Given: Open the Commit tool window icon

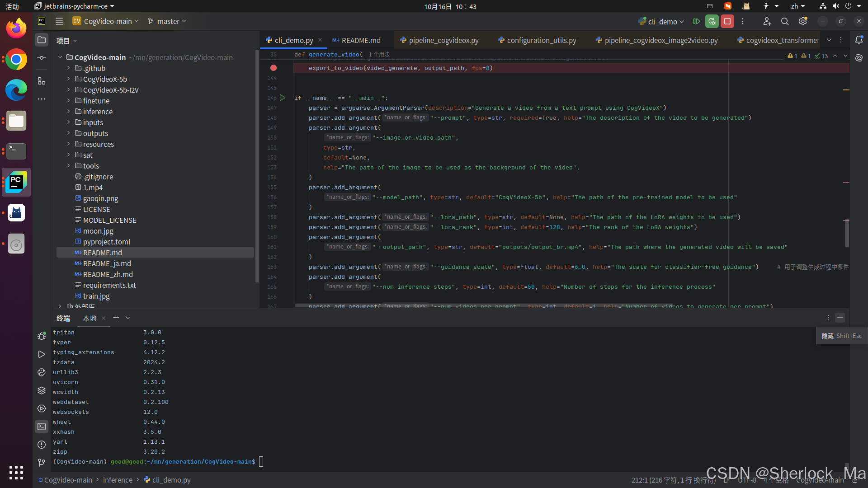Looking at the screenshot, I should 41,58.
